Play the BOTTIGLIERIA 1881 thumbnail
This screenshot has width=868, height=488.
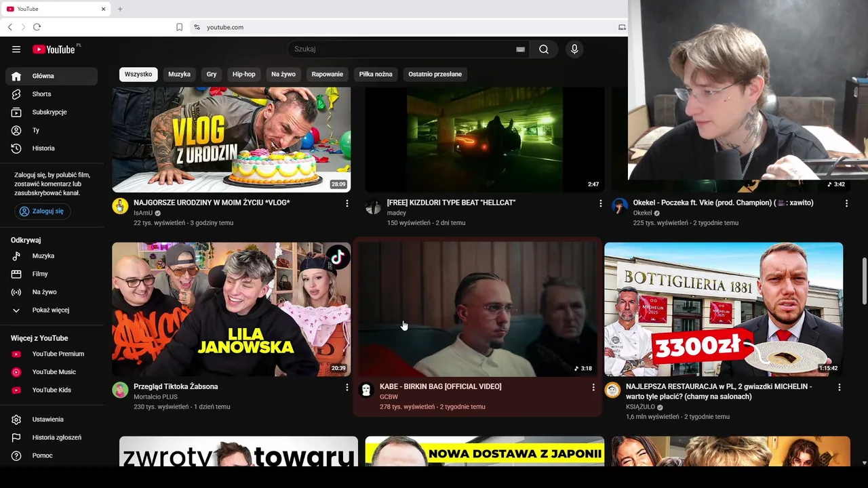coord(724,309)
